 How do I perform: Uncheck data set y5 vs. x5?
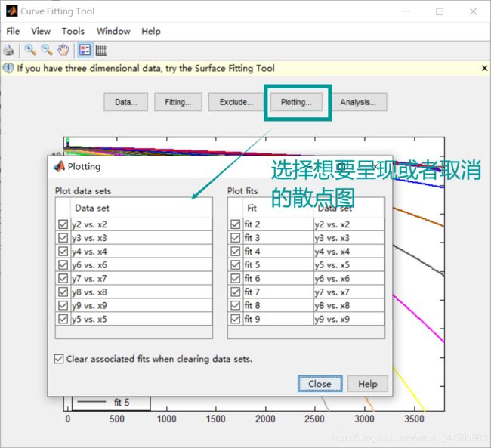pyautogui.click(x=63, y=319)
